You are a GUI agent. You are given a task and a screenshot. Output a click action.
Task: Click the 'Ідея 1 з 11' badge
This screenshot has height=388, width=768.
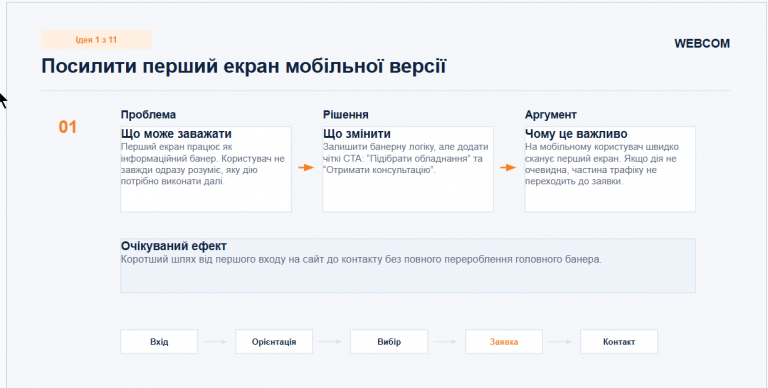[x=96, y=40]
